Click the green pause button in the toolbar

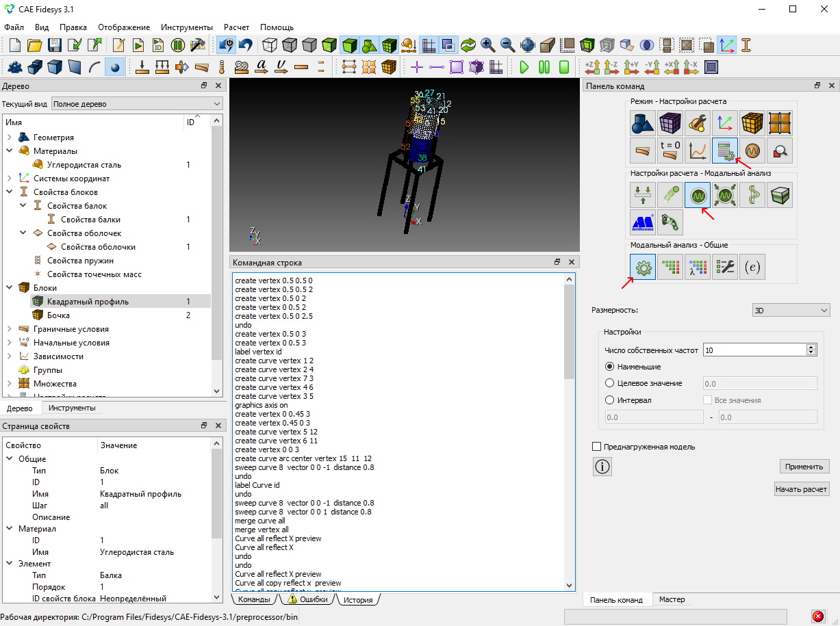pos(544,67)
